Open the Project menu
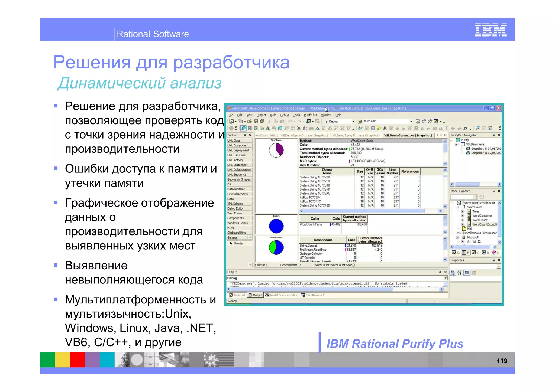 pos(261,115)
